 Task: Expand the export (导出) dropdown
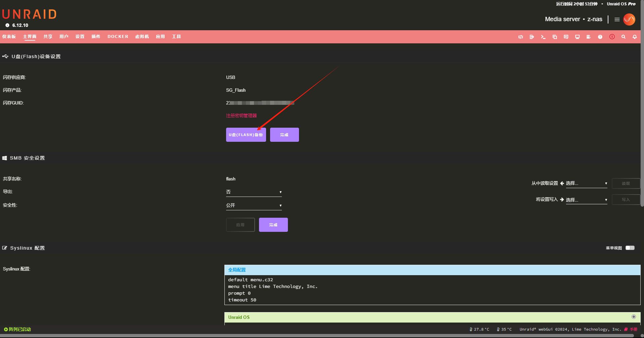254,192
